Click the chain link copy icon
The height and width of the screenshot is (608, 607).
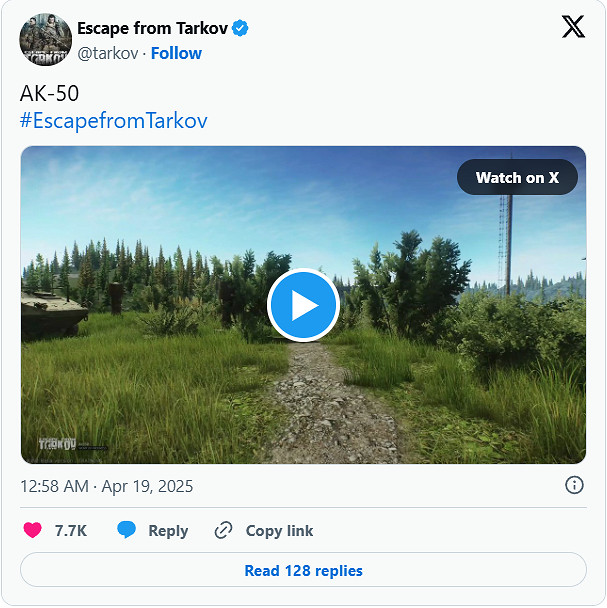pyautogui.click(x=224, y=531)
